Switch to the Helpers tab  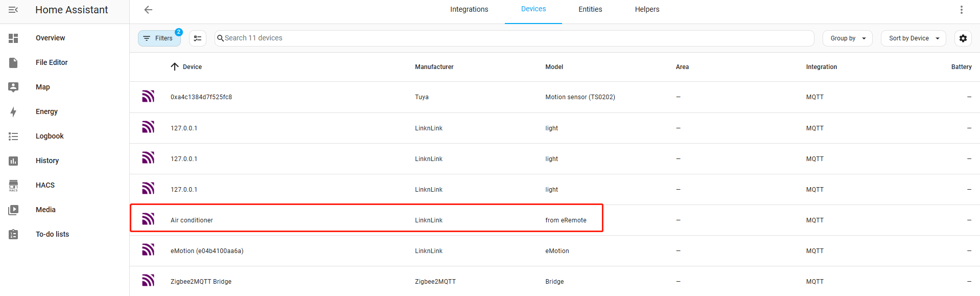[x=647, y=10]
